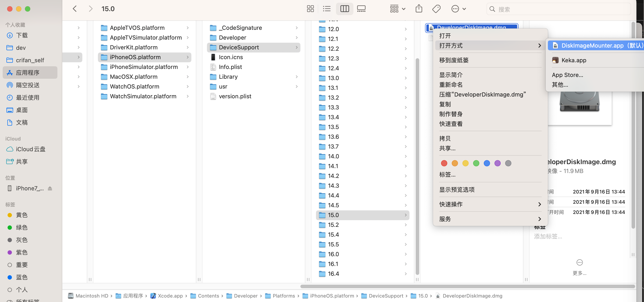Open the More actions ellipsis menu

tap(458, 9)
